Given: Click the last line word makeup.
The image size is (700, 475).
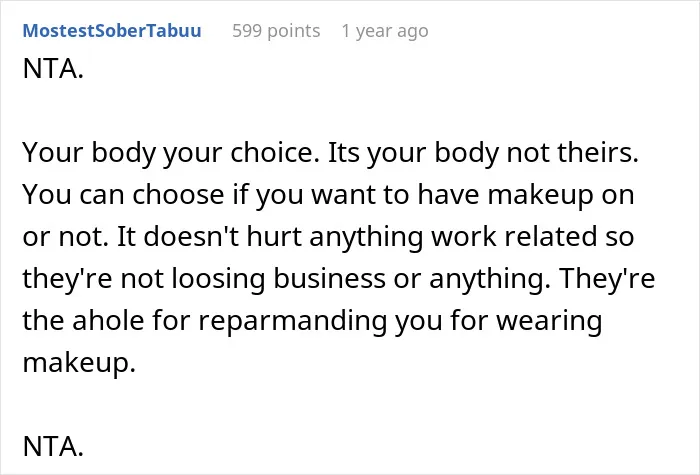Looking at the screenshot, I should tap(79, 363).
